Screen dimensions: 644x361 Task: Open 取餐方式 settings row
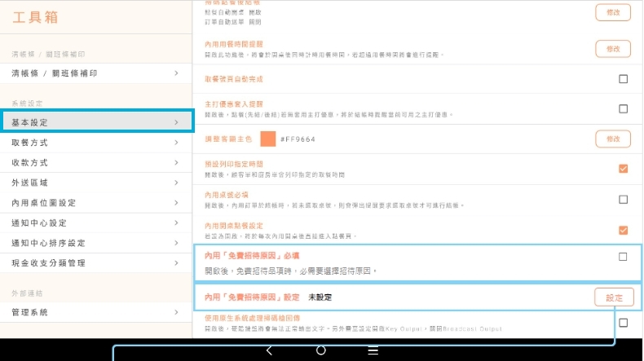[x=97, y=143]
